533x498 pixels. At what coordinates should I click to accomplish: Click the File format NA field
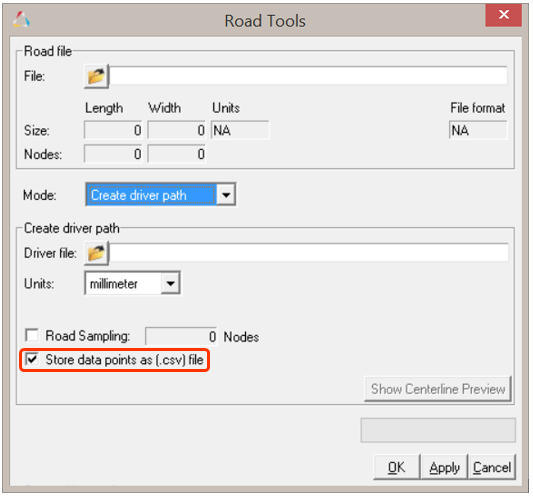tap(478, 130)
